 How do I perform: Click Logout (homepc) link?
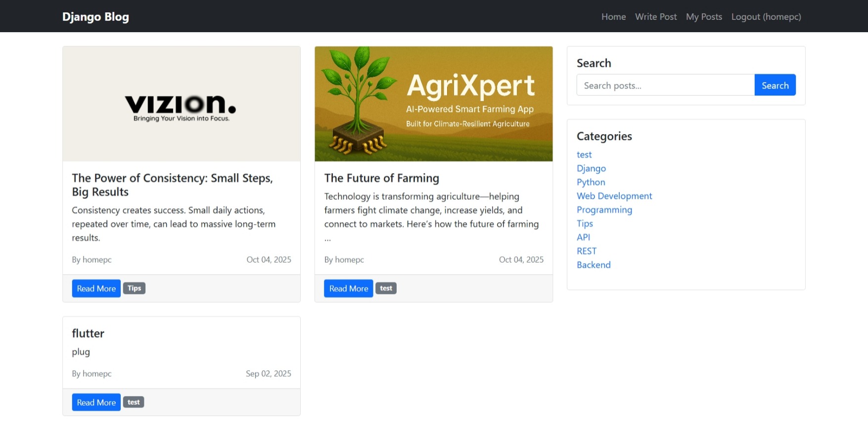766,17
